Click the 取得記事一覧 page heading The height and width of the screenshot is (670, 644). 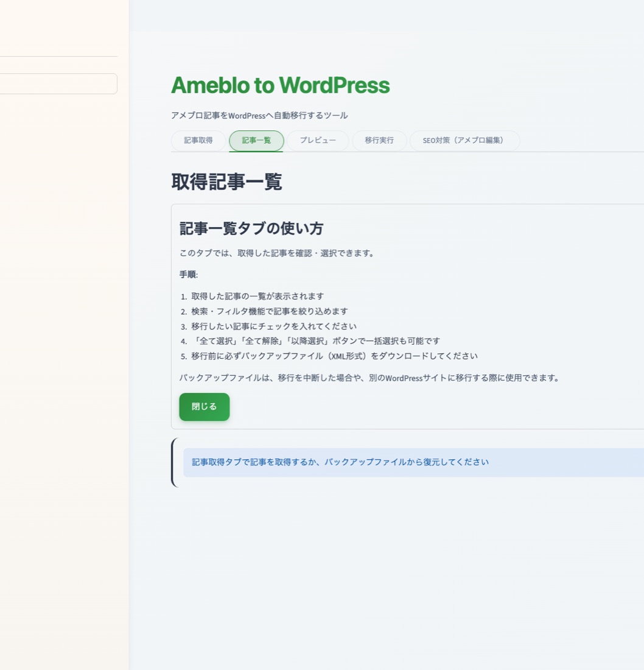[226, 182]
